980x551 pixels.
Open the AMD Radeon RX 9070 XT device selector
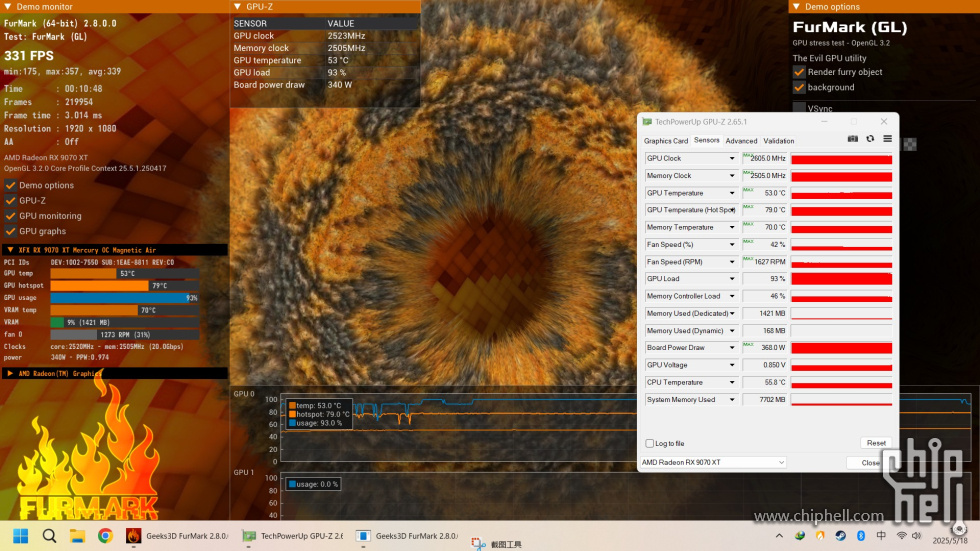click(712, 462)
